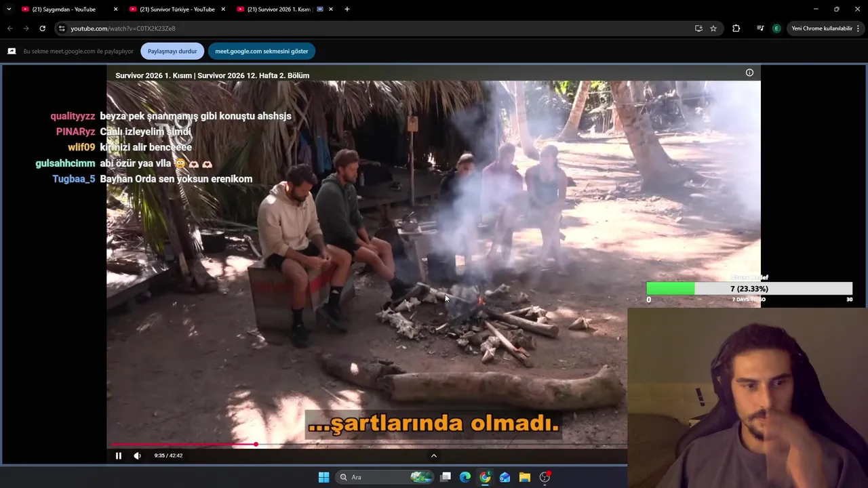Image resolution: width=868 pixels, height=488 pixels.
Task: Open a new browser tab
Action: (347, 9)
